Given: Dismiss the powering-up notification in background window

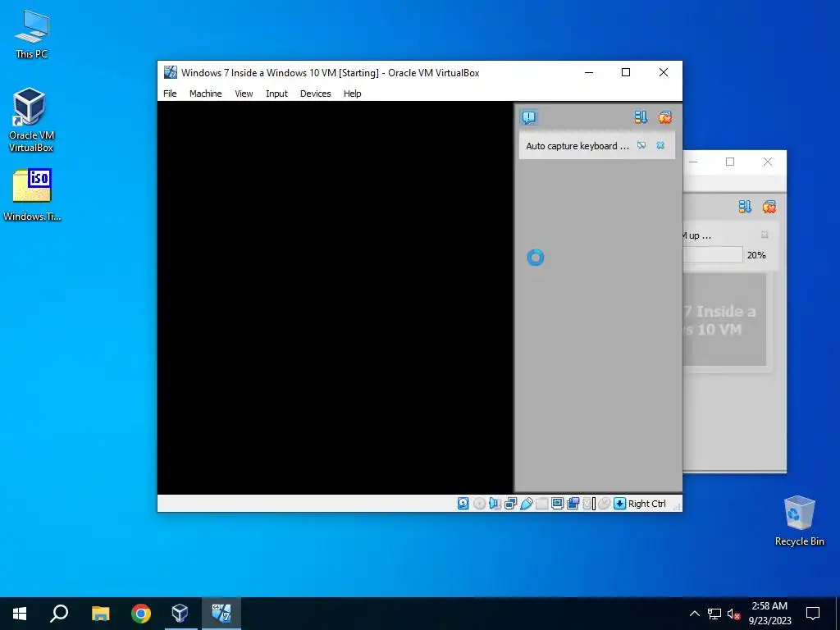Looking at the screenshot, I should [765, 235].
